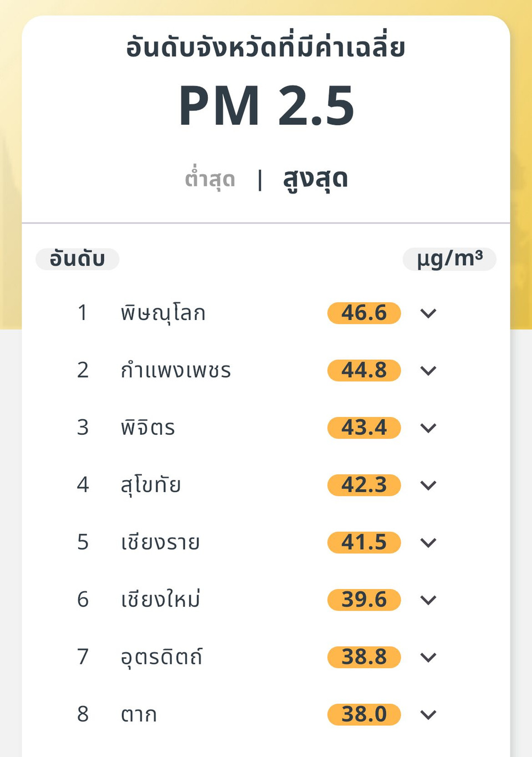Open the พิษณุโลก province name
This screenshot has width=532, height=757.
(x=163, y=313)
